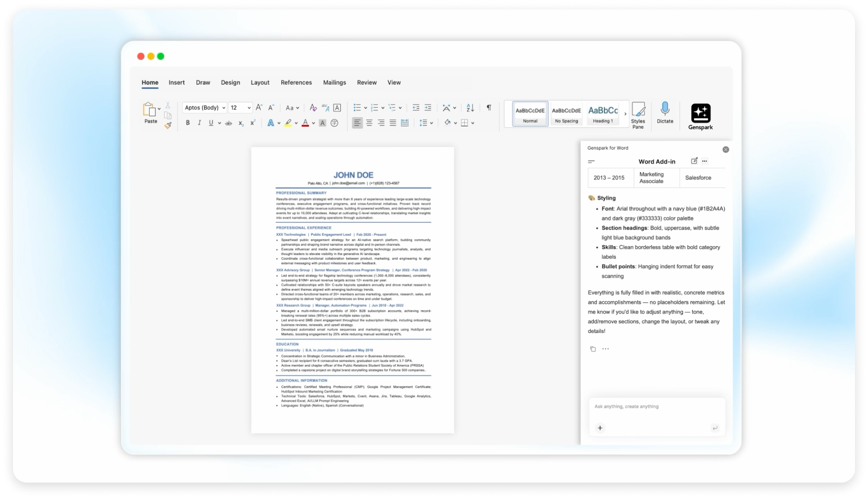868x499 pixels.
Task: Toggle show paragraph marks
Action: (x=489, y=108)
